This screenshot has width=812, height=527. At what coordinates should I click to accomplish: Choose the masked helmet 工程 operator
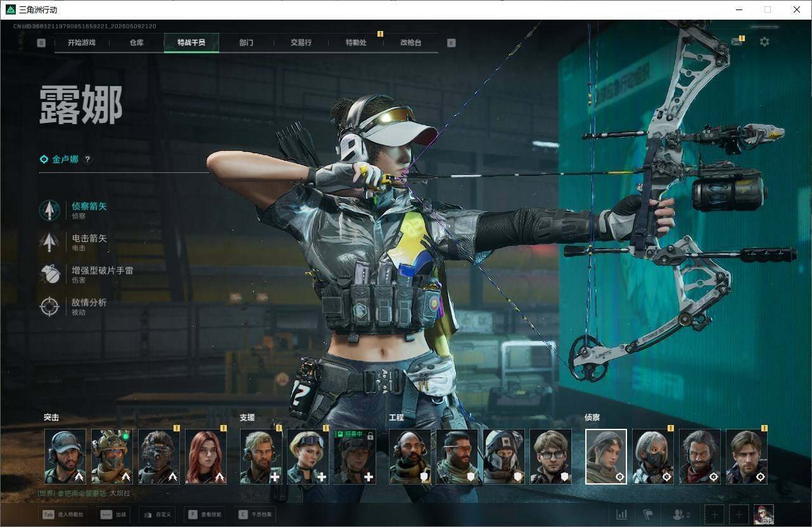click(504, 457)
